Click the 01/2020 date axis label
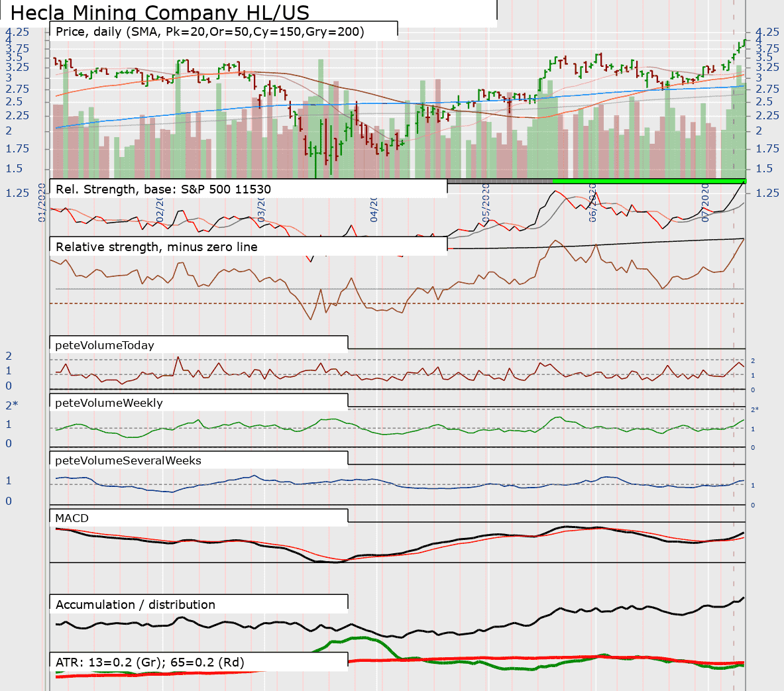This screenshot has height=691, width=784. tap(42, 203)
